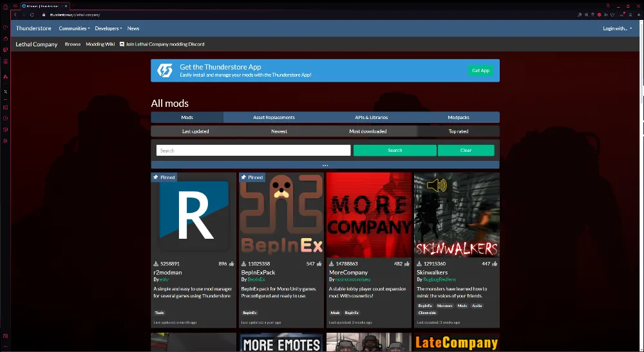Click download icon on Skinwalkers card
The width and height of the screenshot is (644, 352).
(419, 264)
